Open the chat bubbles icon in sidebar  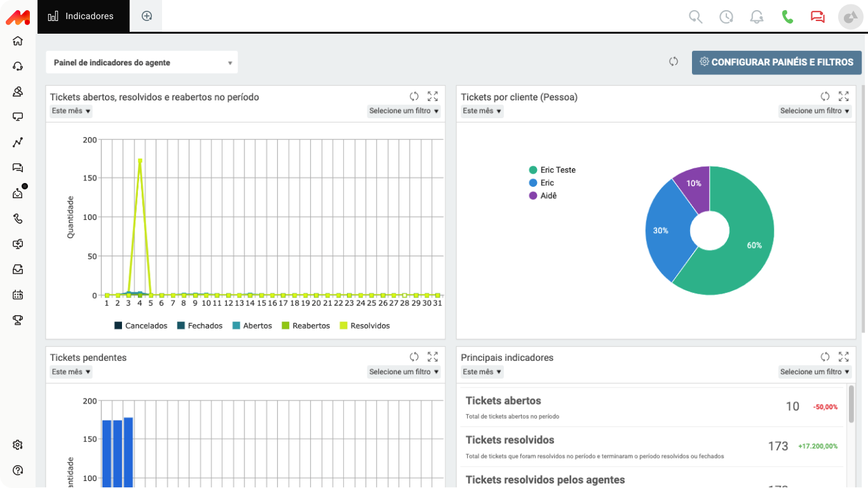pyautogui.click(x=18, y=168)
